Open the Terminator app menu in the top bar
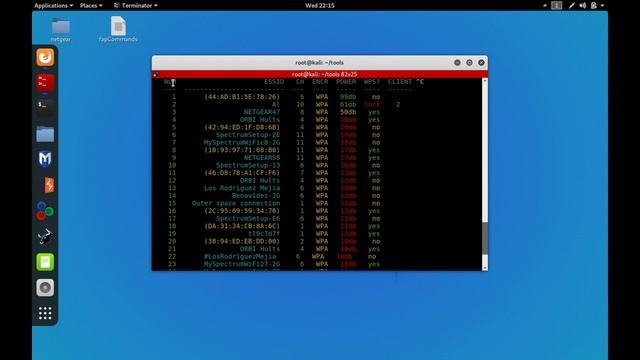 pyautogui.click(x=136, y=5)
